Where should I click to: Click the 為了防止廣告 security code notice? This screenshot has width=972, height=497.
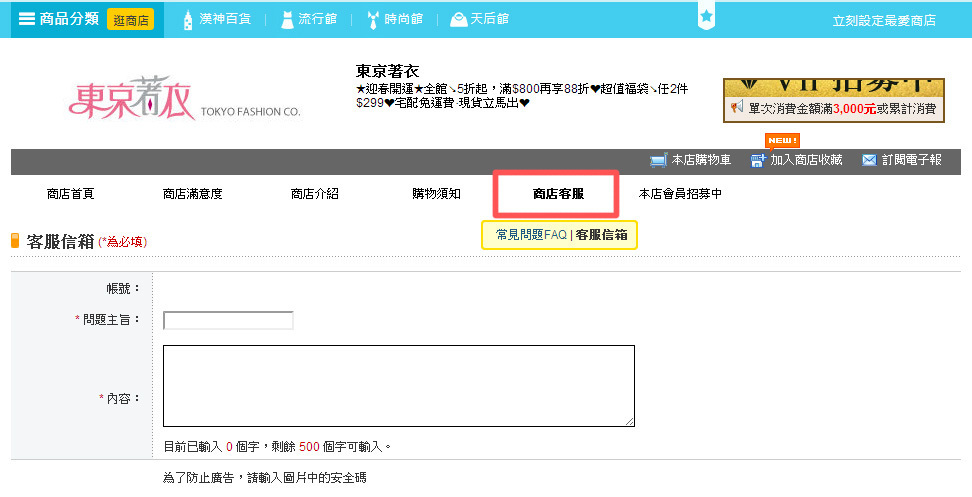coord(265,478)
